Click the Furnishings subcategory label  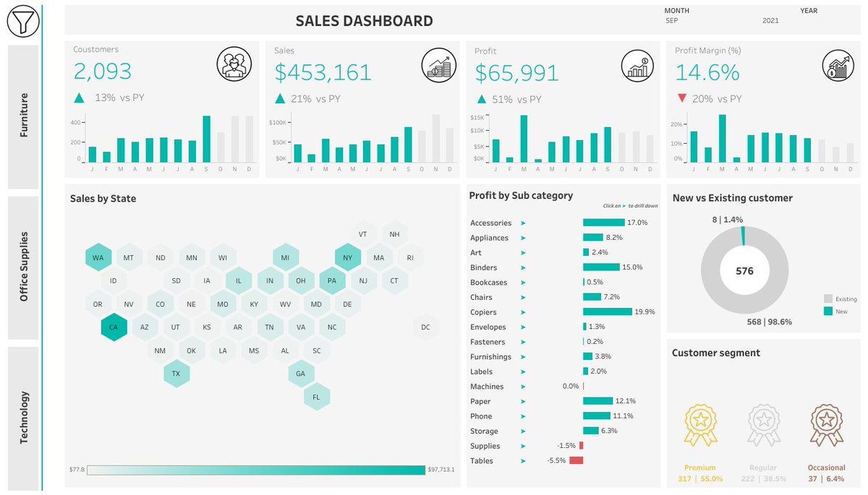490,357
